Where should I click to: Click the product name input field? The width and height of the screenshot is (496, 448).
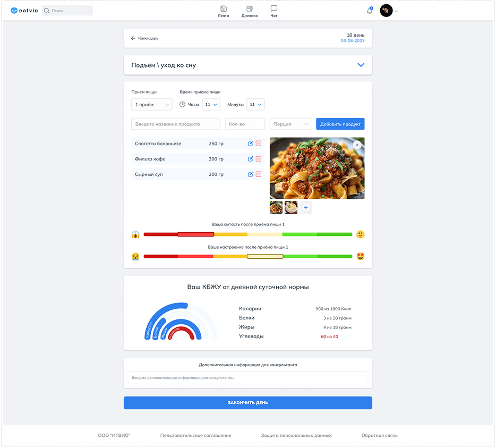175,124
